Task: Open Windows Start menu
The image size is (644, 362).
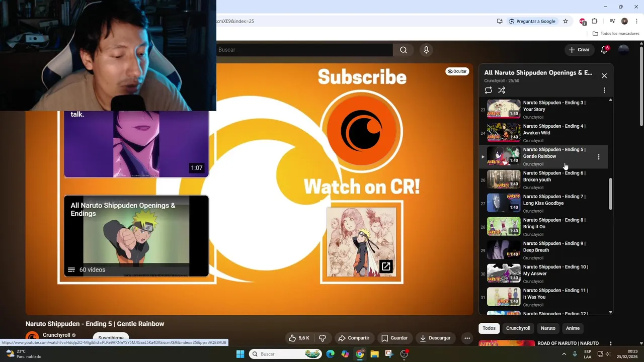Action: [240, 354]
